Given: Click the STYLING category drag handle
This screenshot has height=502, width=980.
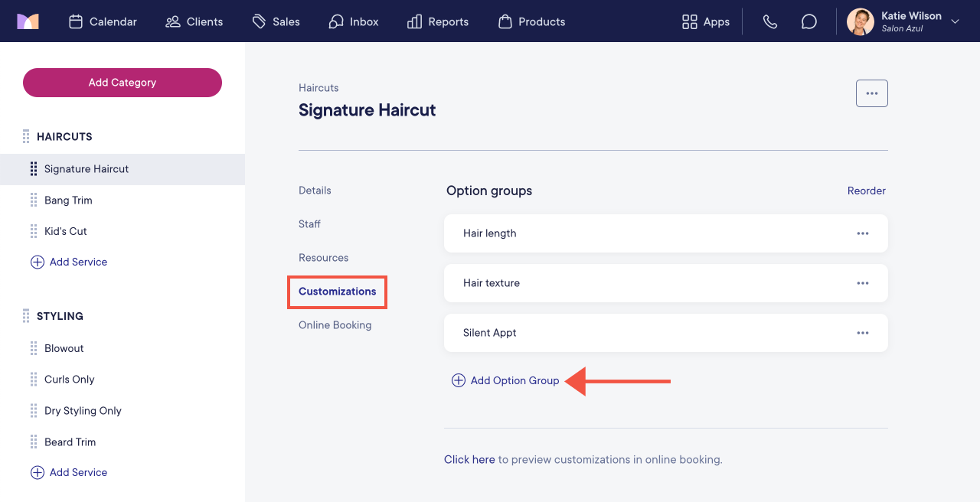Looking at the screenshot, I should pos(26,316).
